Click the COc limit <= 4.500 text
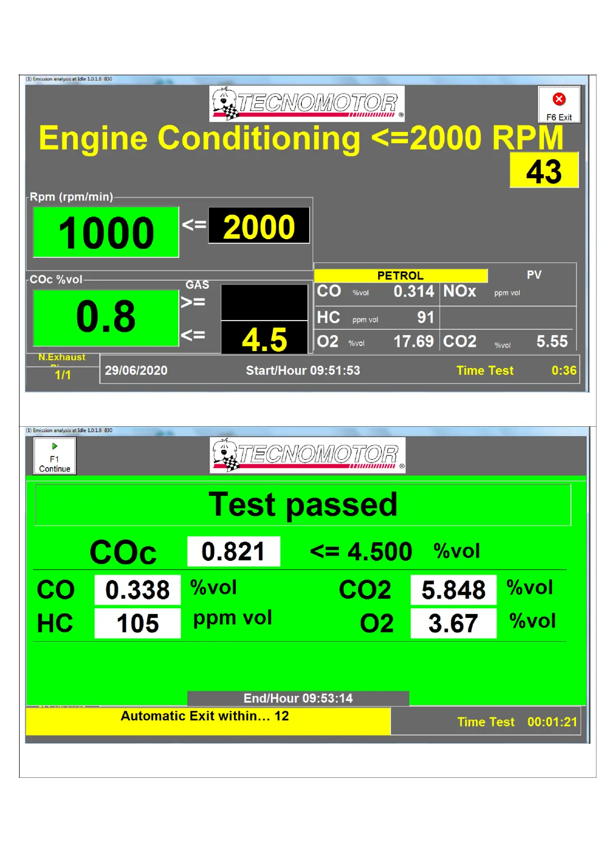Image resolution: width=613 pixels, height=868 pixels. pos(361,552)
